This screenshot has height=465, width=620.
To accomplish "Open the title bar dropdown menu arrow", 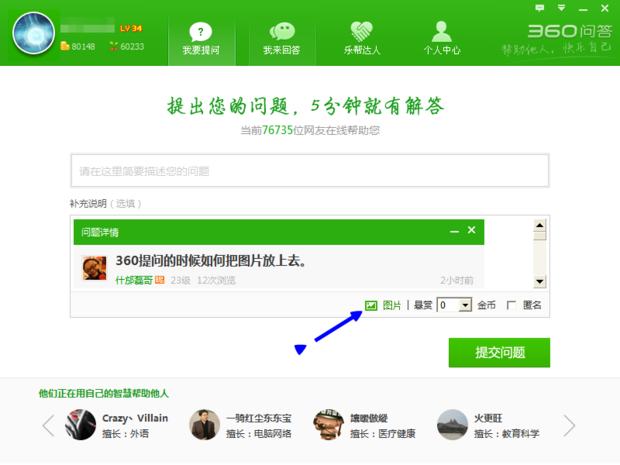I will click(561, 8).
